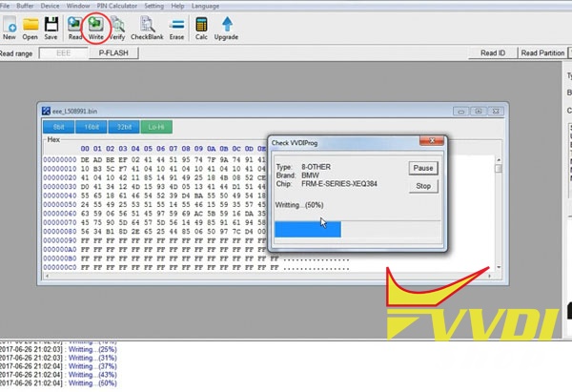Save the buffer with the Save icon
This screenshot has width=572, height=392.
(x=51, y=28)
